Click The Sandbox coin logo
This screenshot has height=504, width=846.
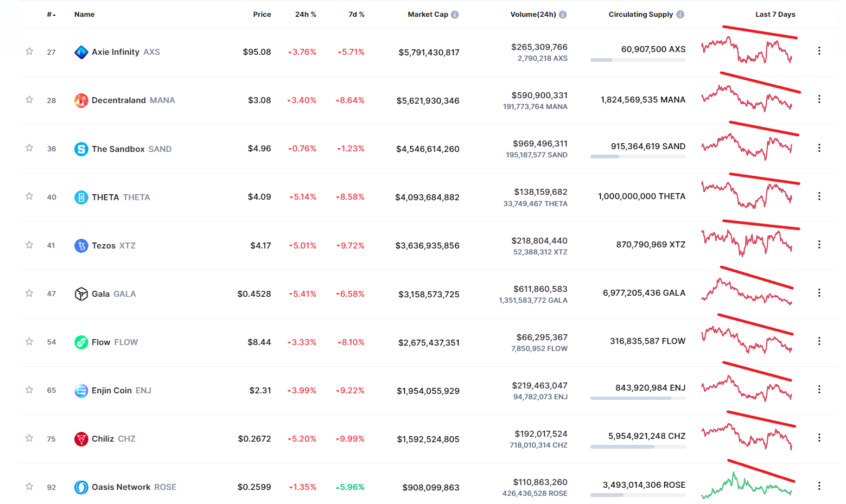(x=81, y=149)
